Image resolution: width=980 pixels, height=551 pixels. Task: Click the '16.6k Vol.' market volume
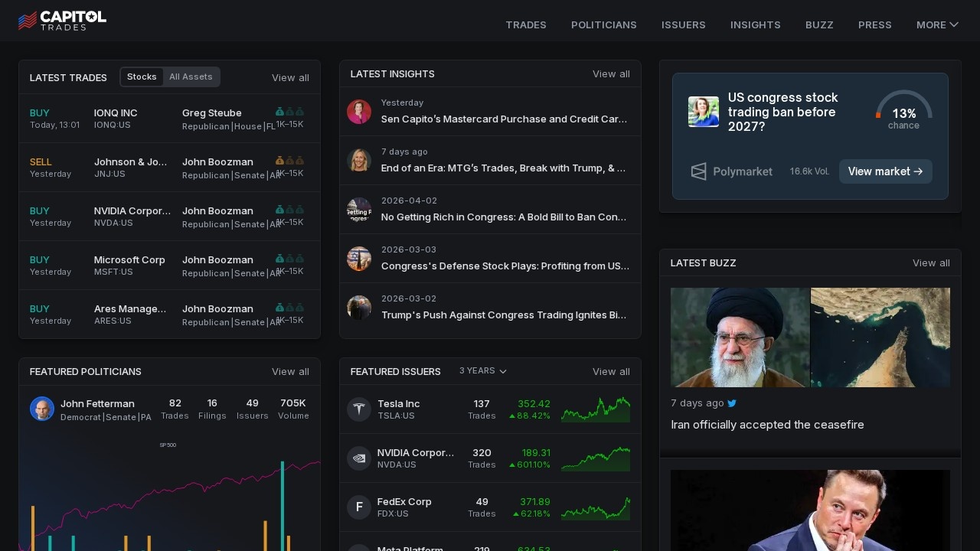809,171
